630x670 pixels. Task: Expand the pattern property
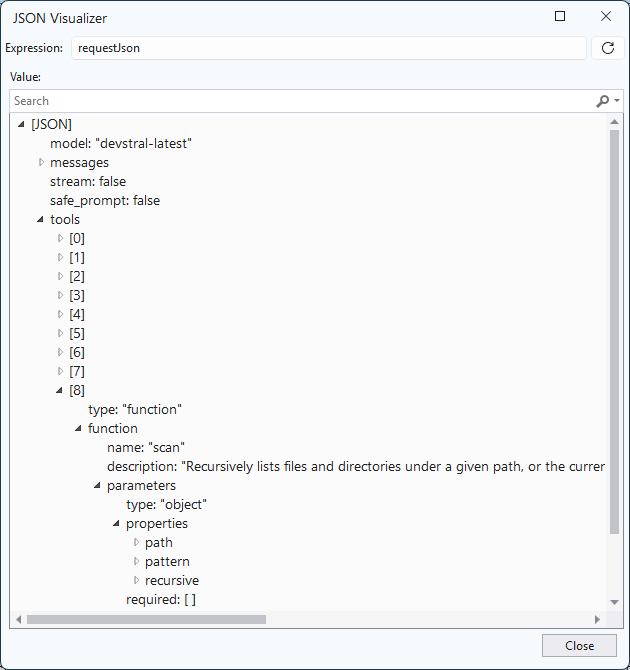click(136, 562)
